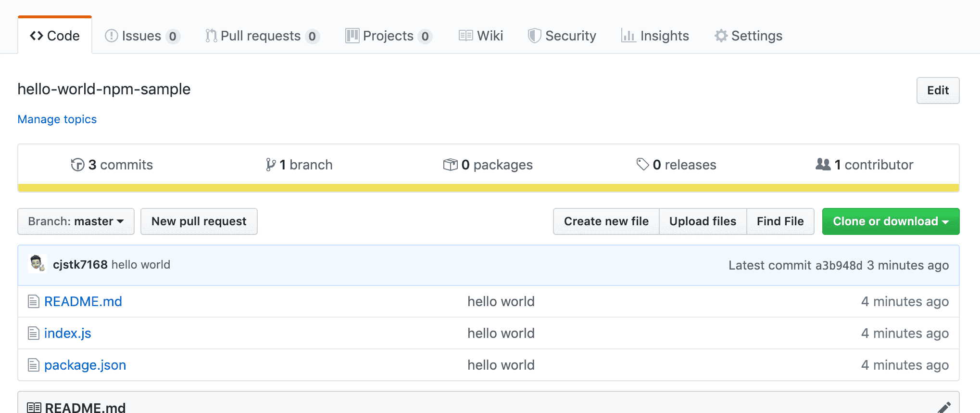The height and width of the screenshot is (413, 980).
Task: Click the branch fork icon
Action: pos(271,165)
